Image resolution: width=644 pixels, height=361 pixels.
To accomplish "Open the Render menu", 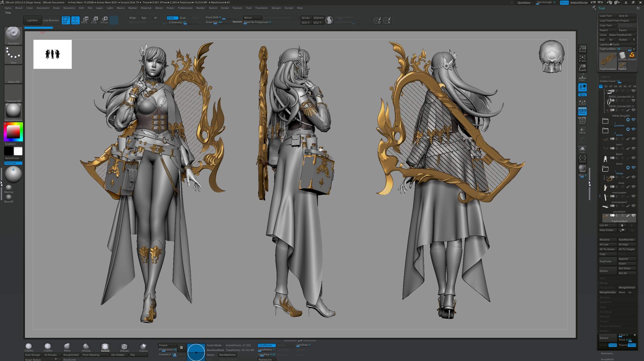I will 200,8.
